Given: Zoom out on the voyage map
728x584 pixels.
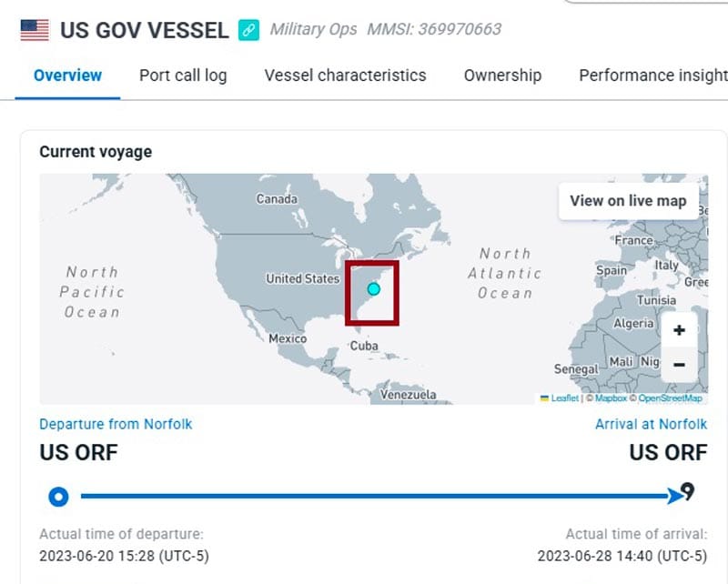Looking at the screenshot, I should [x=679, y=365].
